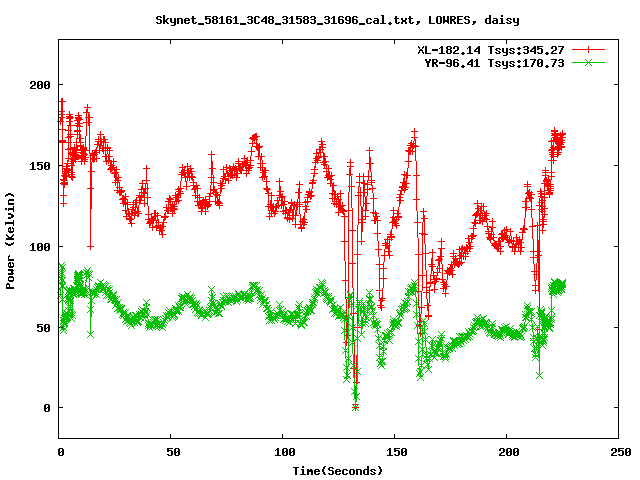Click the x-axis tick label 250
Viewport: 640px width, 480px height.
(x=621, y=452)
